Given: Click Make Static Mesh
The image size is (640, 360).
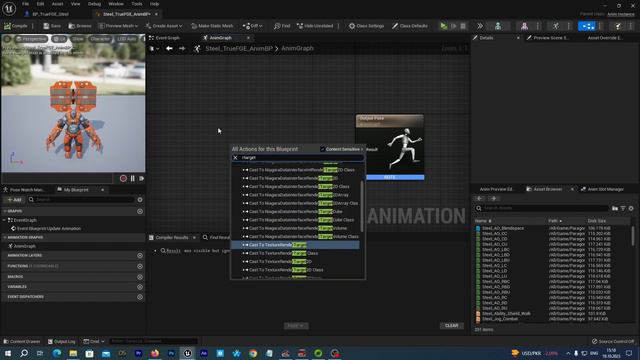Looking at the screenshot, I should point(212,26).
